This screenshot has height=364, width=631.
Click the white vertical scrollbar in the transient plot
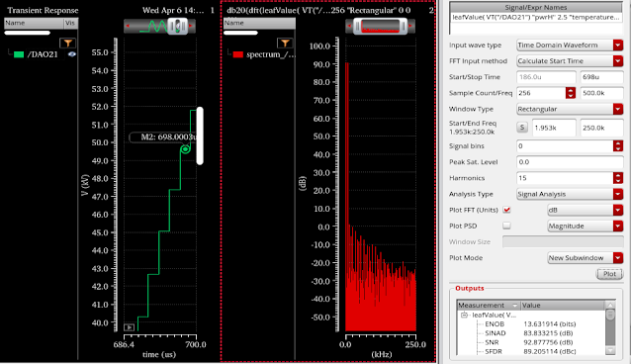[x=200, y=136]
